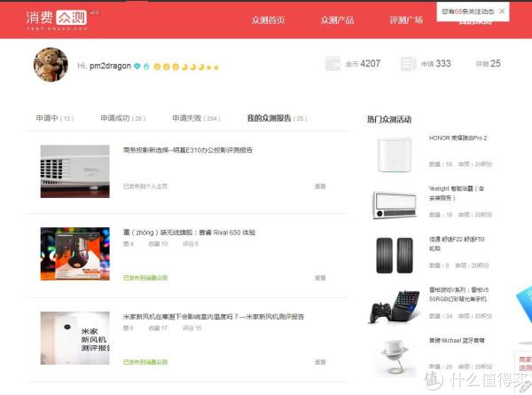Click the gold level medals row
Image resolution: width=532 pixels, height=395 pixels.
click(x=186, y=67)
